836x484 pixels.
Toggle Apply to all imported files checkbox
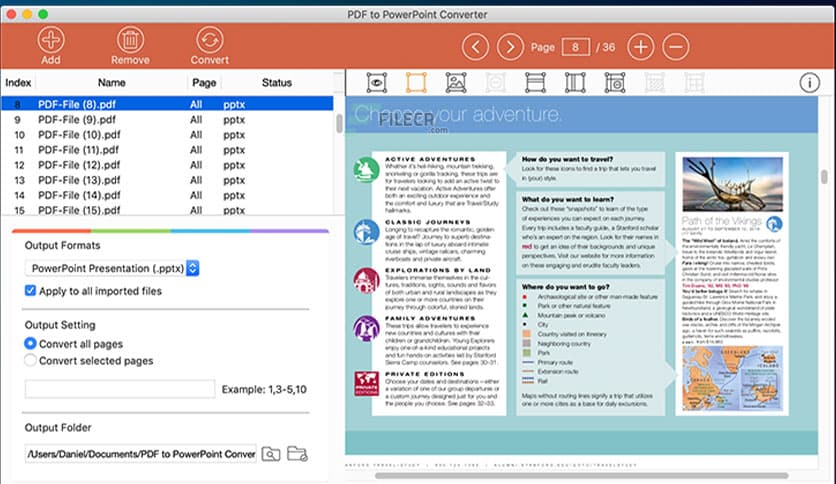click(30, 291)
